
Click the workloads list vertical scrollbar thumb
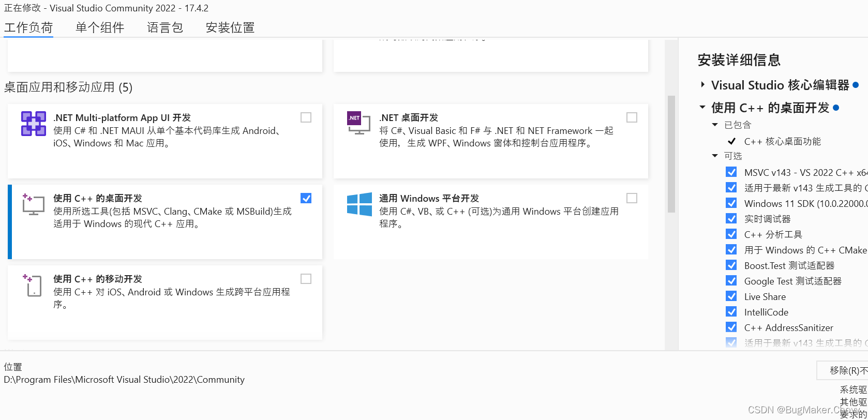coord(671,154)
